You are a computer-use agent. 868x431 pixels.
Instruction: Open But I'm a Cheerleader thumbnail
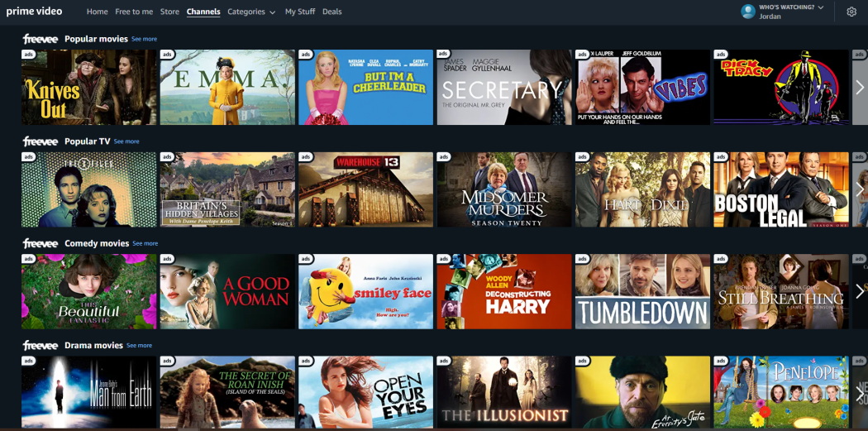tap(366, 87)
